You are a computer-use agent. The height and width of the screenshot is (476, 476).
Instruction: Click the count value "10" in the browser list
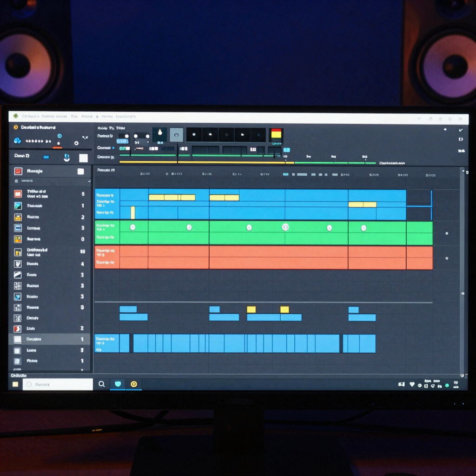(82, 251)
